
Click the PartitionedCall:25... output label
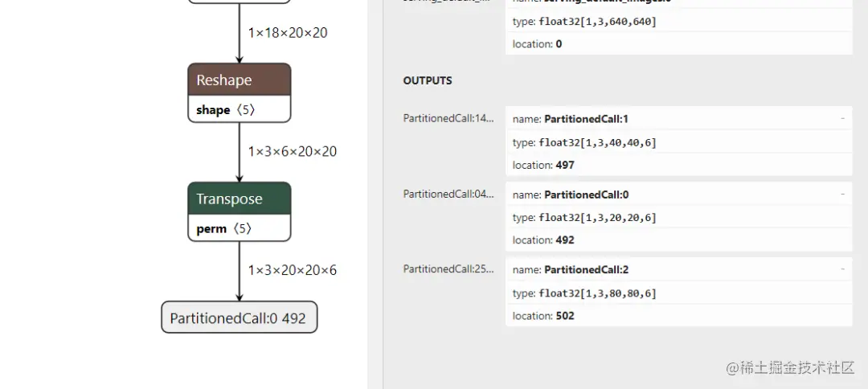pos(448,269)
